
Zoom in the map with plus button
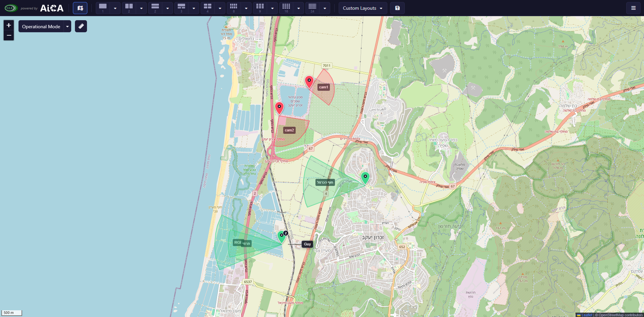click(9, 25)
